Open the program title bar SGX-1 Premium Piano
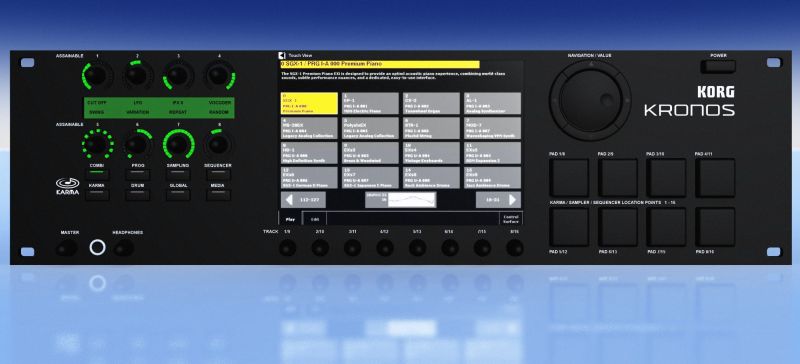Viewport: 800px width, 364px height. [x=380, y=64]
